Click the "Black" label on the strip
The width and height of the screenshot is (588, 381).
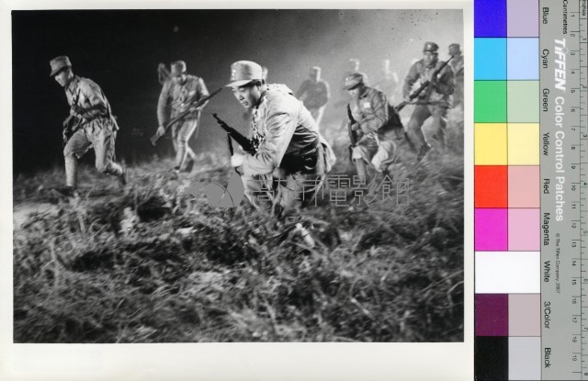(x=548, y=357)
